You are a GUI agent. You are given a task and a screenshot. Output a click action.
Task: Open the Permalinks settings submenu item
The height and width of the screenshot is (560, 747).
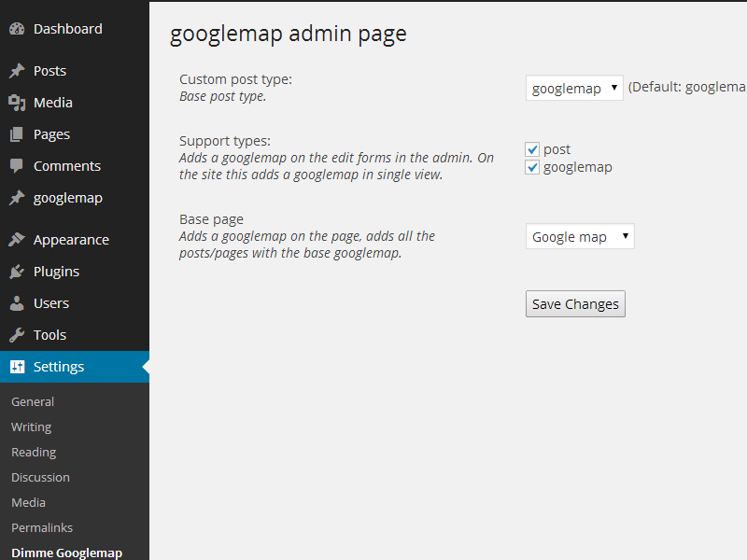[42, 527]
